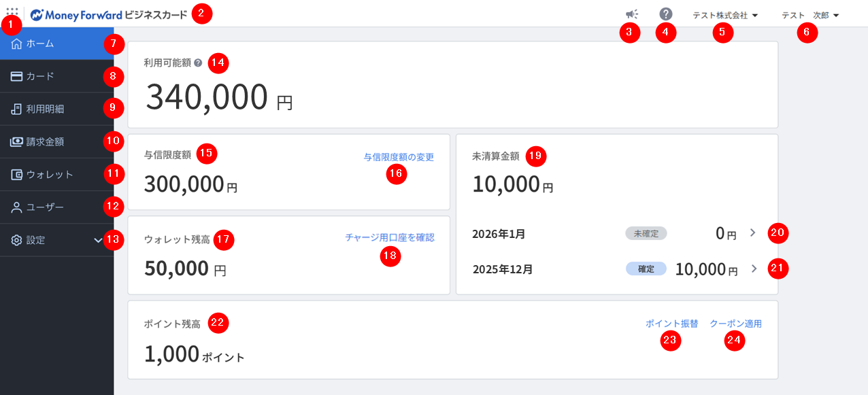Open announcements via the megaphone icon

(x=632, y=14)
